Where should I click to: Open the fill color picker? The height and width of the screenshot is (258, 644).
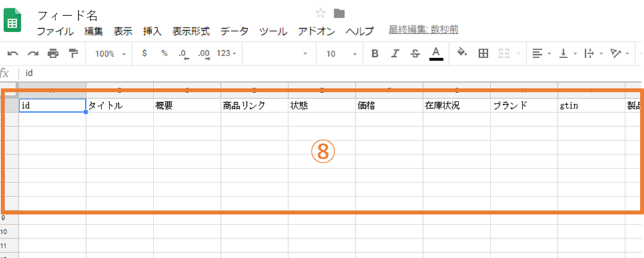(x=462, y=53)
